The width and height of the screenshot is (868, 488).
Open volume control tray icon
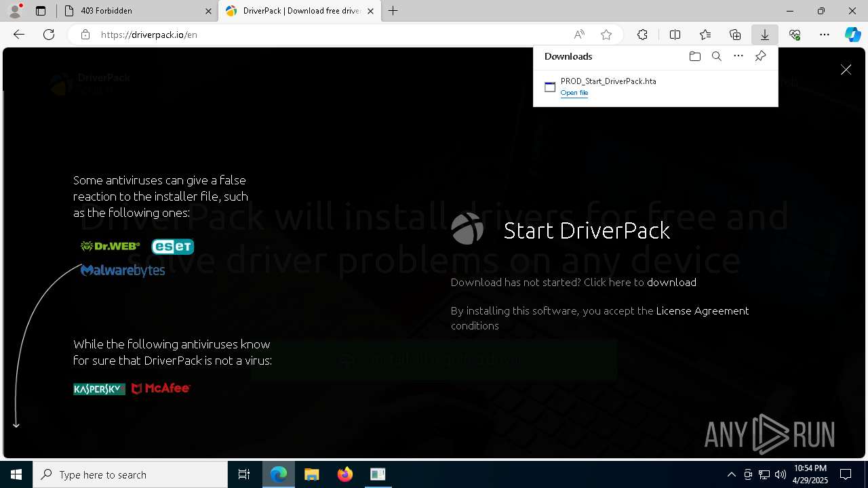pos(780,474)
